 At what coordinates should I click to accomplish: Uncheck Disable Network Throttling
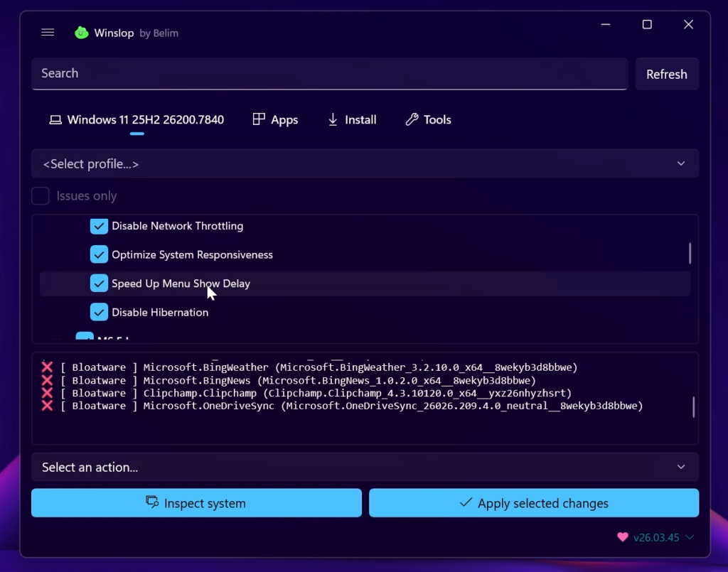[99, 226]
